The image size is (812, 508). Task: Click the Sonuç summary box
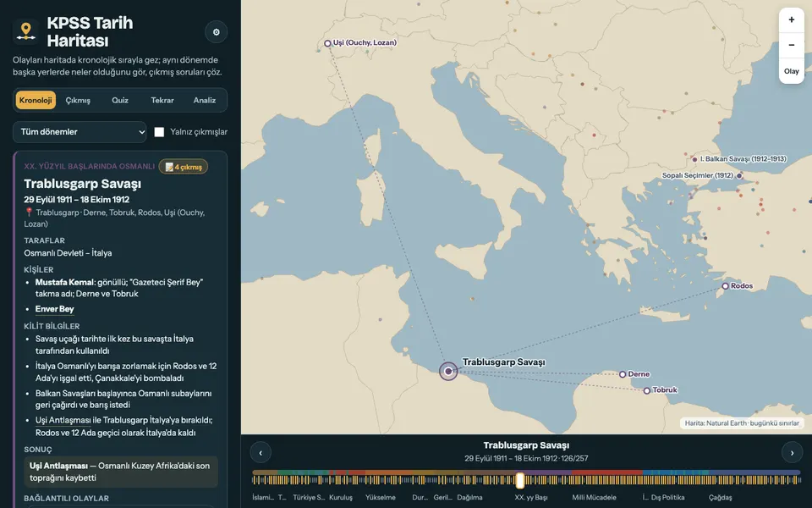click(x=121, y=472)
